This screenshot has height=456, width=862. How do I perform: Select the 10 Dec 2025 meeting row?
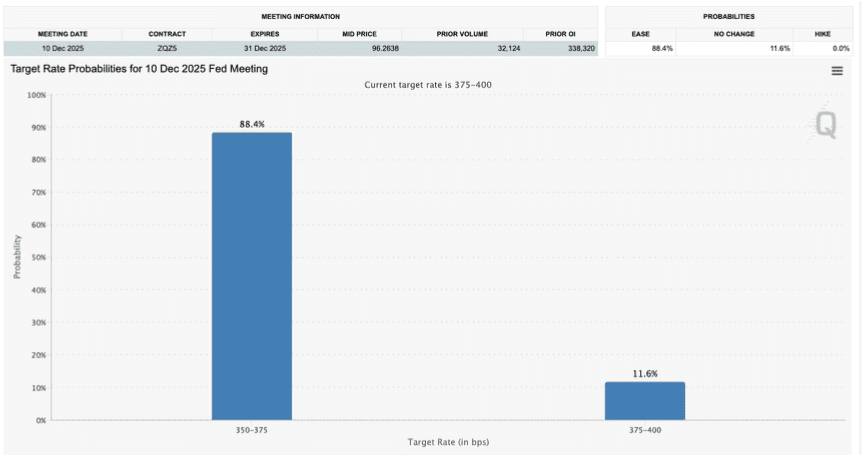(301, 48)
